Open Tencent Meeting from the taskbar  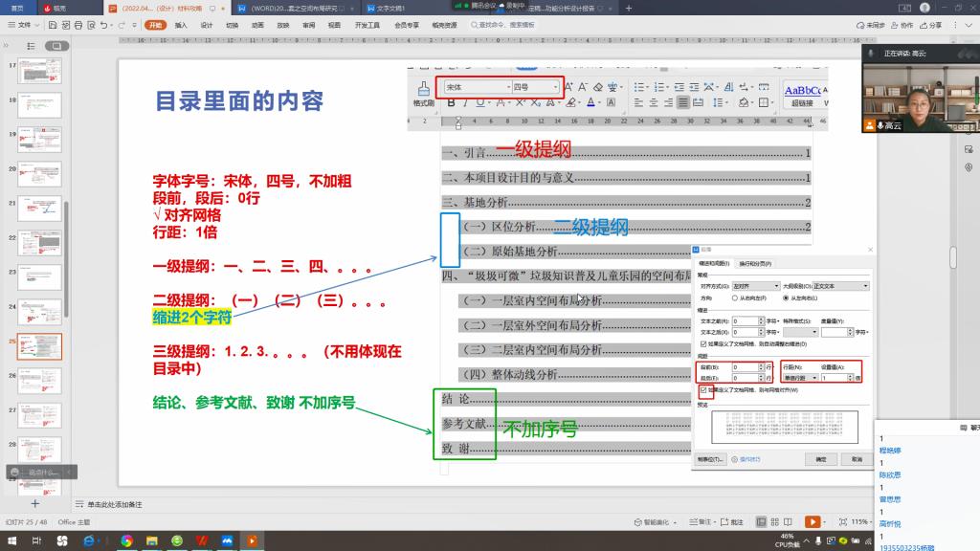point(227,540)
